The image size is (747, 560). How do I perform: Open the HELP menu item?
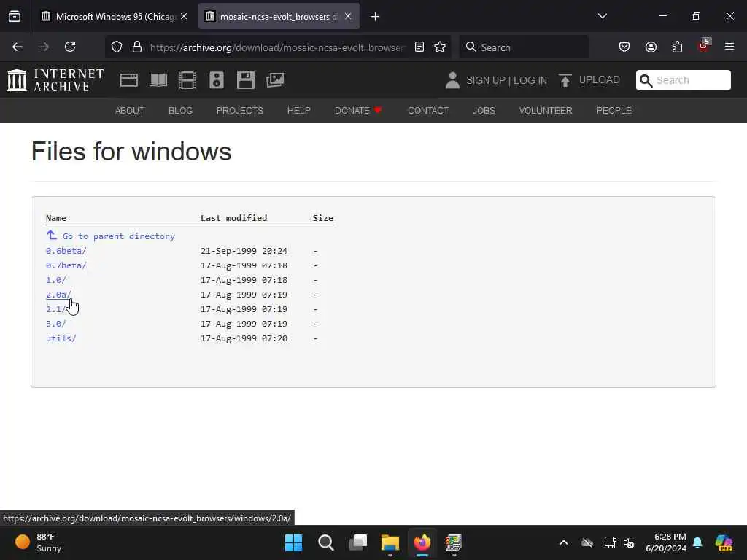pyautogui.click(x=298, y=111)
